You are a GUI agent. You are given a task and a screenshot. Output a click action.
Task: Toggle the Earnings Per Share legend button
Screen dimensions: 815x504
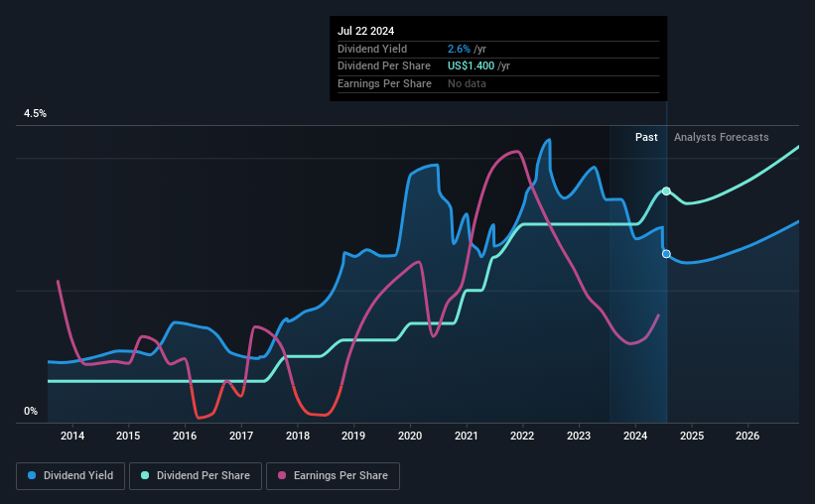tap(333, 476)
